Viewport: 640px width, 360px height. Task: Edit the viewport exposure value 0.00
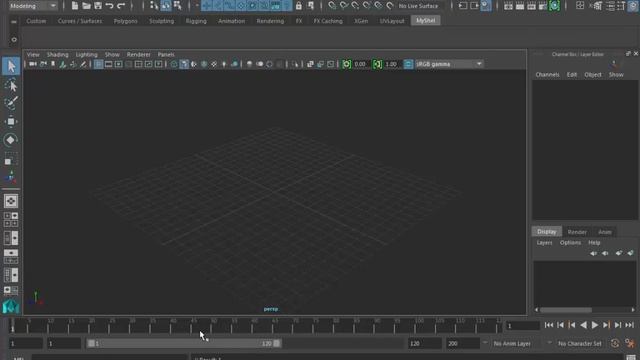tap(360, 64)
